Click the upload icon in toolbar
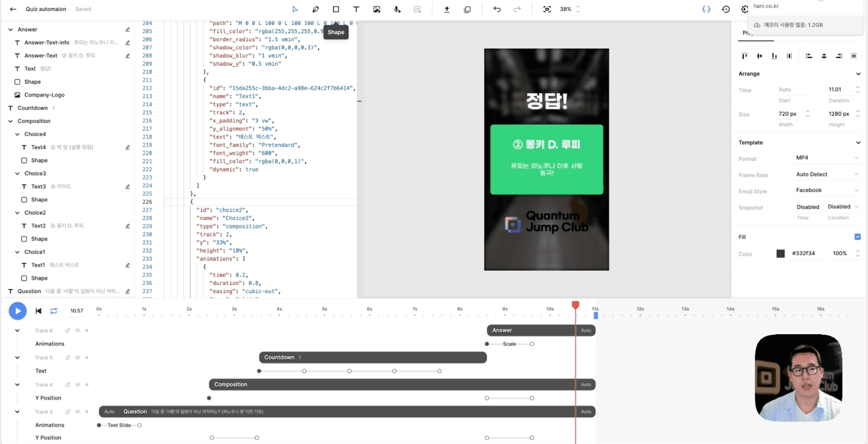This screenshot has width=868, height=444. [447, 9]
